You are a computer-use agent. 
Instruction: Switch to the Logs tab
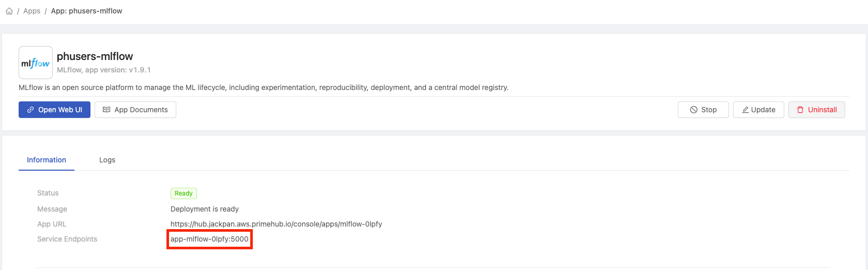click(x=107, y=160)
